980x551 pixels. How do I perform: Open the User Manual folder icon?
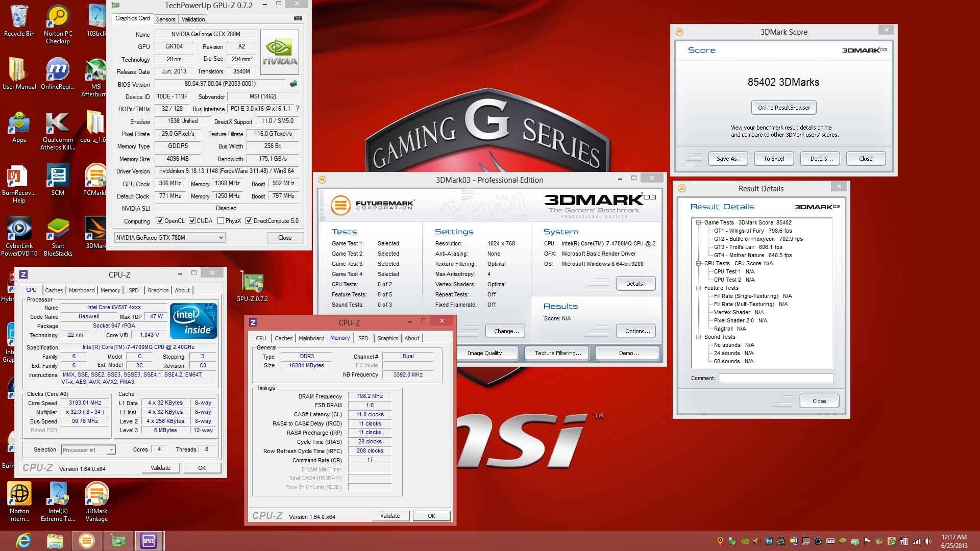point(19,73)
